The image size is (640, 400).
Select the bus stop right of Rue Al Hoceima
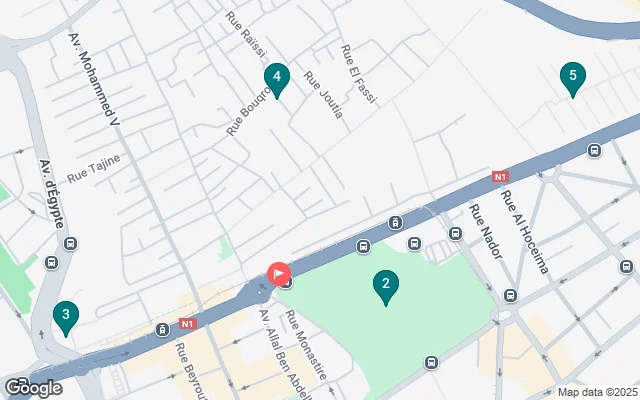626,267
